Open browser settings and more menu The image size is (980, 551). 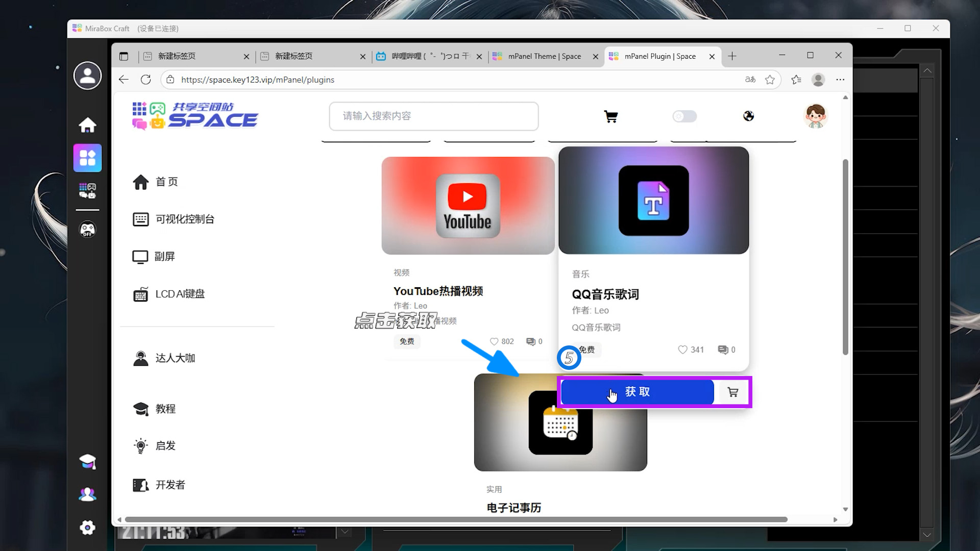tap(840, 80)
